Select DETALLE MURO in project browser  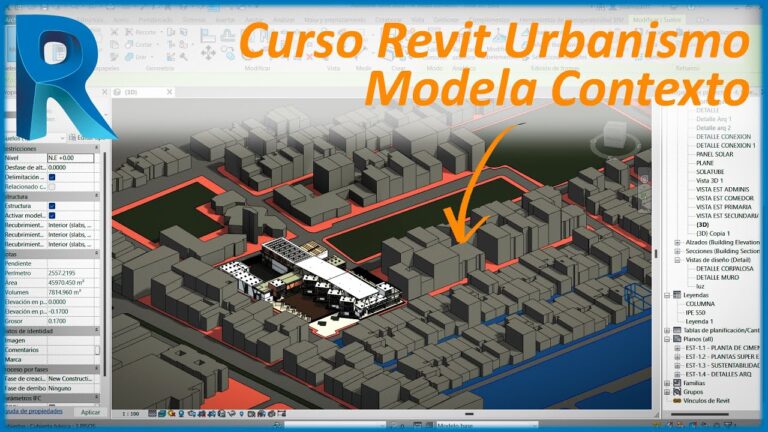pos(718,278)
